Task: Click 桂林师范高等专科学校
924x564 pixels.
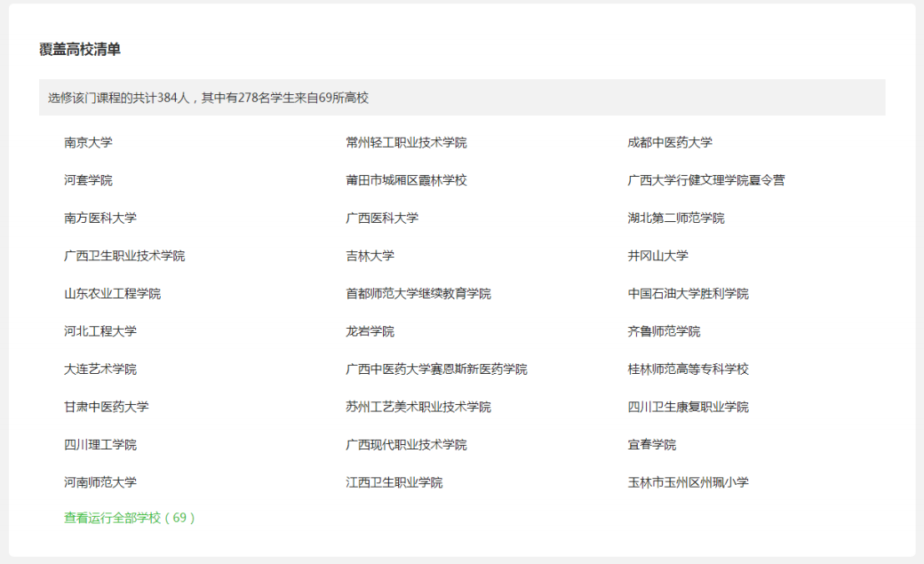Action: (689, 369)
